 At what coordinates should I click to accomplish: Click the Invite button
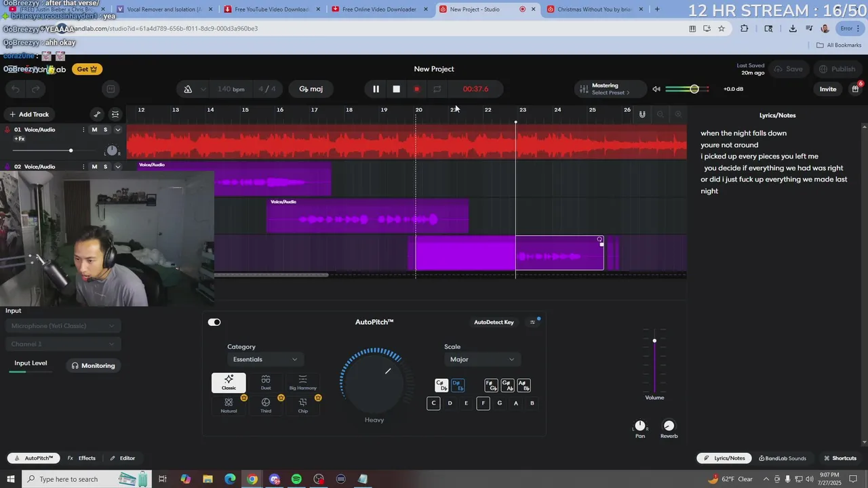pos(828,89)
